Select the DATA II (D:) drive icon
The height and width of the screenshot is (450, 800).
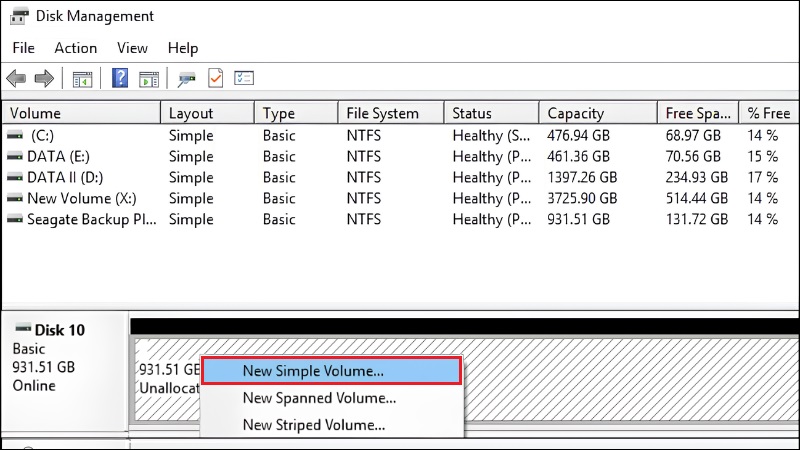pyautogui.click(x=15, y=178)
